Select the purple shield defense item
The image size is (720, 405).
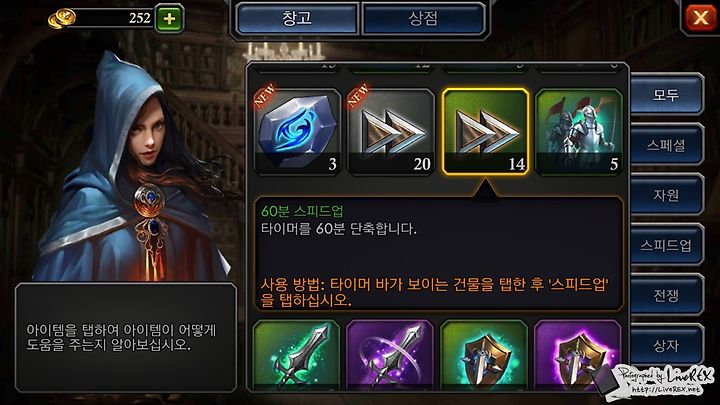click(578, 354)
